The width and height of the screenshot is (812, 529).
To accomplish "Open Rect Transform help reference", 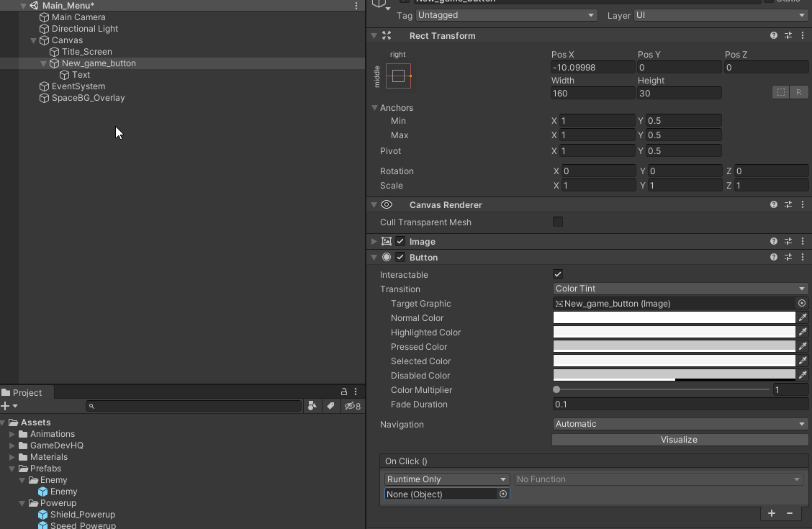I will pyautogui.click(x=774, y=36).
